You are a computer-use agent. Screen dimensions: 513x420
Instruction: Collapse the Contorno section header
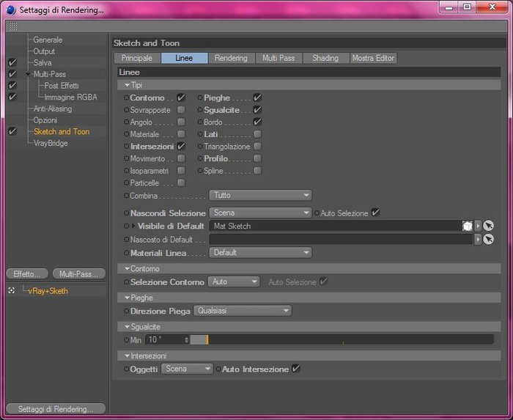pyautogui.click(x=128, y=269)
